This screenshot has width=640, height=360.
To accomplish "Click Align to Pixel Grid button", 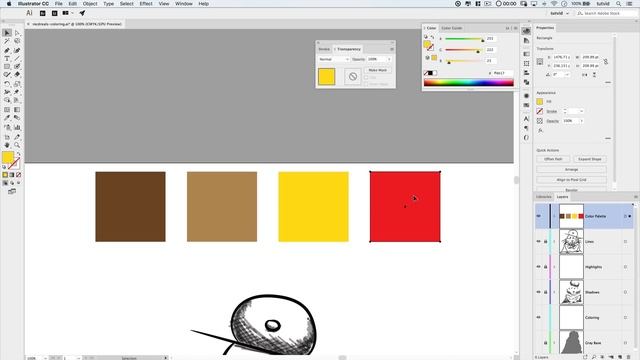I will click(x=571, y=180).
